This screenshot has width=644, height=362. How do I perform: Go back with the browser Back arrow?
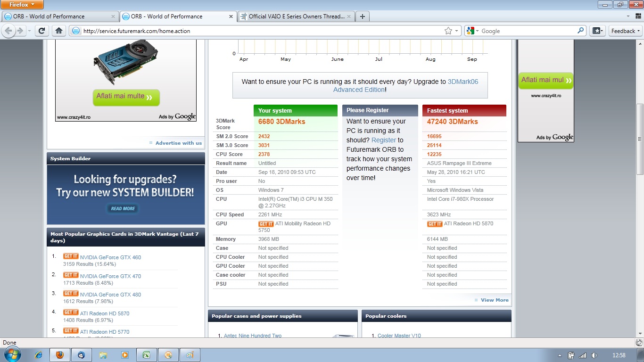pyautogui.click(x=8, y=31)
